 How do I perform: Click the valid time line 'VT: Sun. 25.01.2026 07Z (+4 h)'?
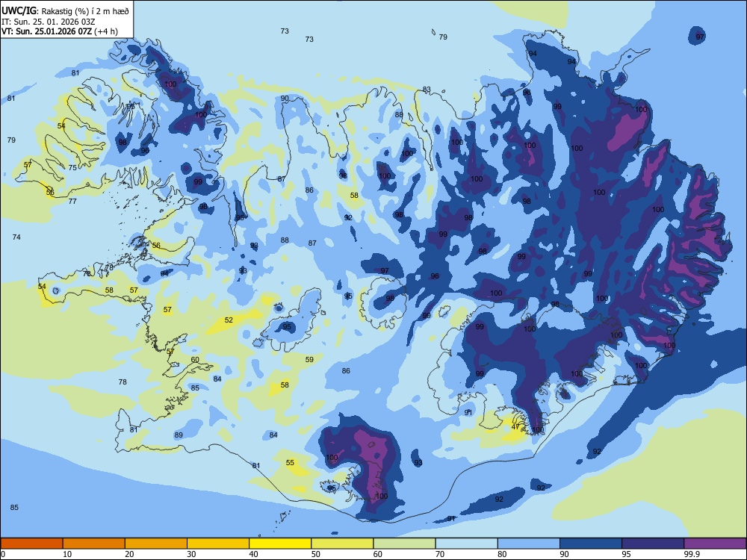pyautogui.click(x=60, y=31)
